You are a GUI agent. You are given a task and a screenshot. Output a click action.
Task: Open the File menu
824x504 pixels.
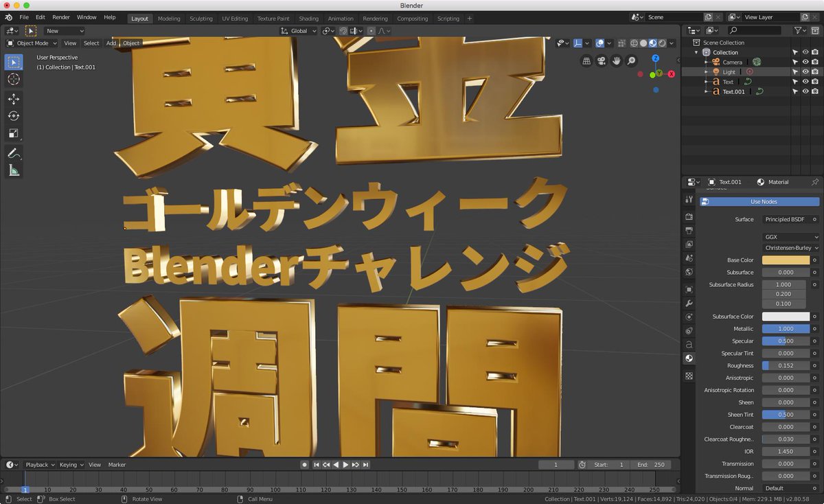(x=24, y=17)
